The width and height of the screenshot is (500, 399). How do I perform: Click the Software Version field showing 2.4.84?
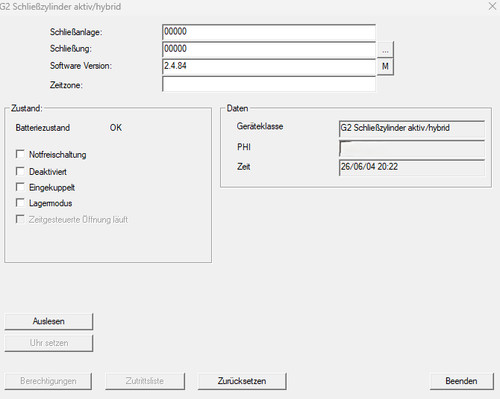(x=269, y=67)
